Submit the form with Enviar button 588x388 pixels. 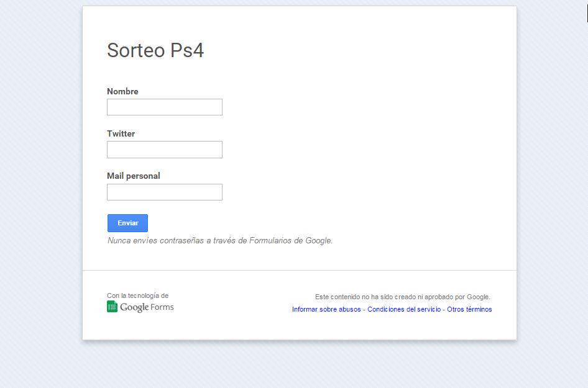pyautogui.click(x=127, y=223)
